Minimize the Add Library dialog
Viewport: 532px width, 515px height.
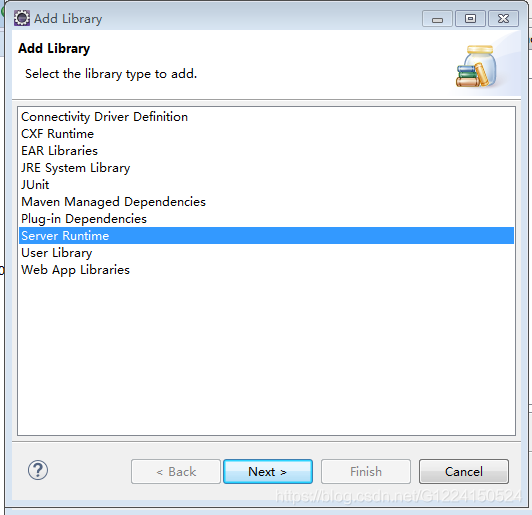coord(437,19)
